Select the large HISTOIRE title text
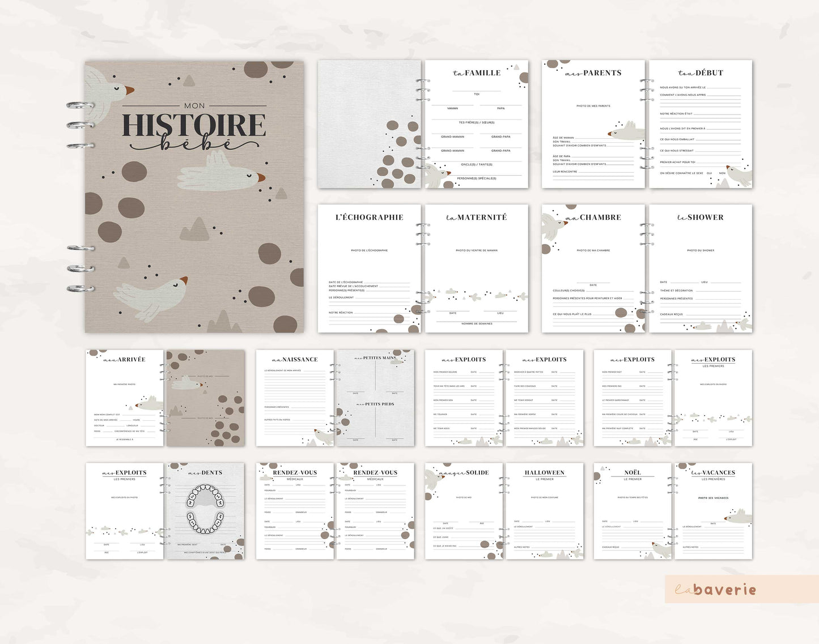Screen dimensions: 819x644 point(194,126)
